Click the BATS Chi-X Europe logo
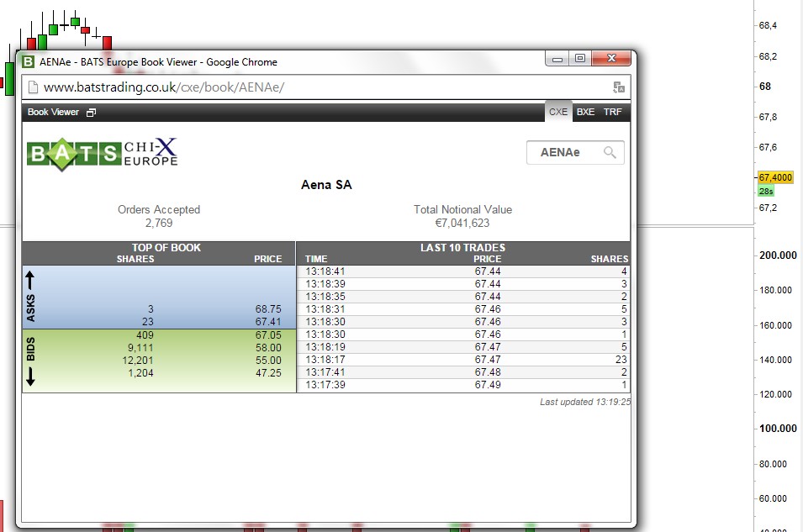Screen dimensions: 803x532 [x=103, y=154]
